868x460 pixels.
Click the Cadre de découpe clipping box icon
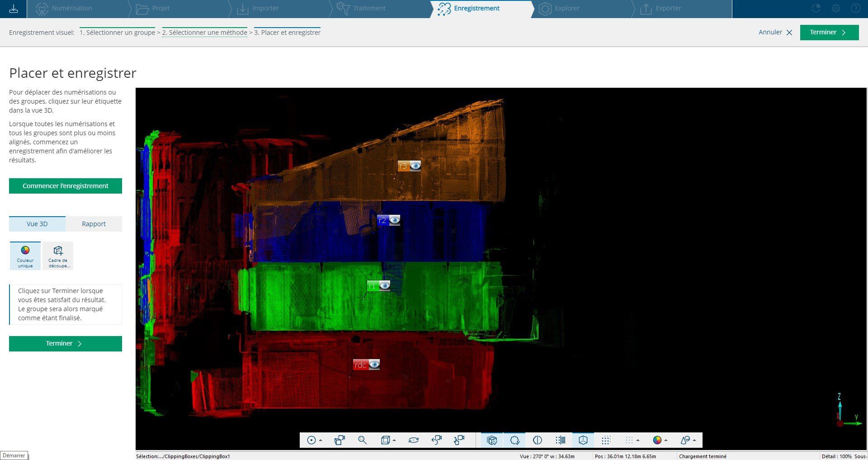pyautogui.click(x=58, y=256)
